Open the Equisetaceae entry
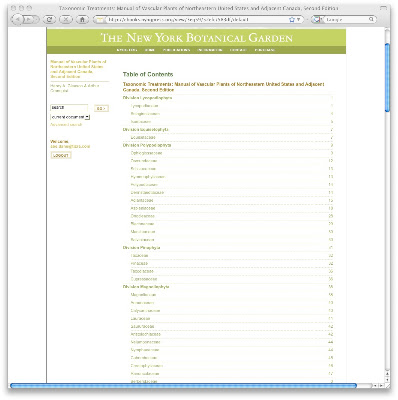 click(x=143, y=137)
